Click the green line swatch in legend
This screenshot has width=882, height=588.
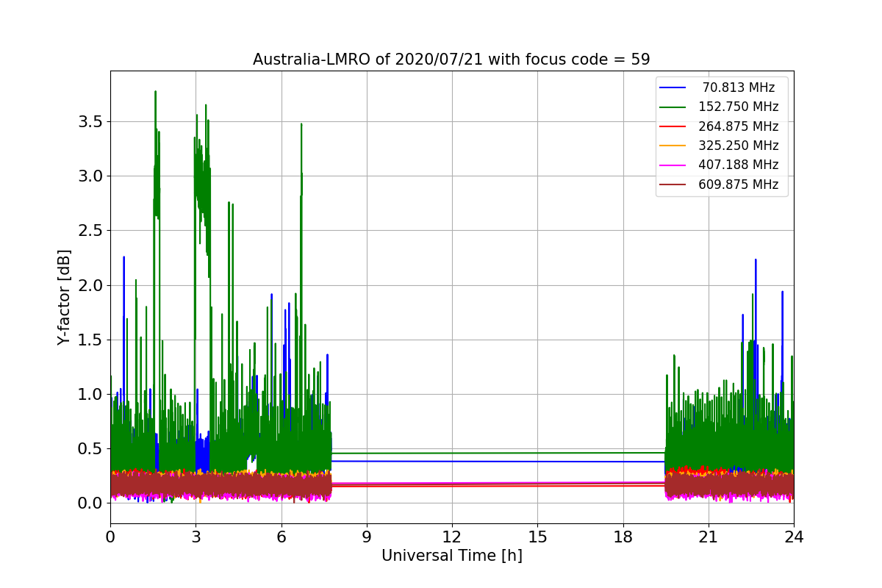tap(673, 107)
